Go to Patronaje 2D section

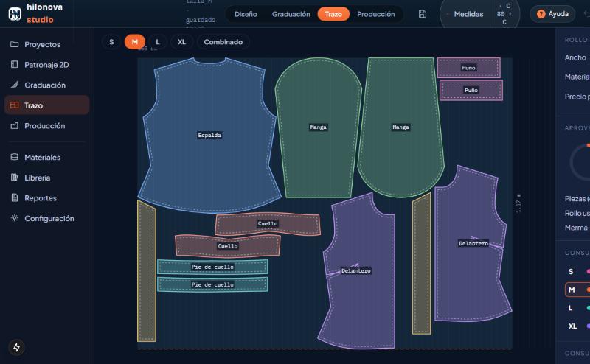tap(46, 65)
